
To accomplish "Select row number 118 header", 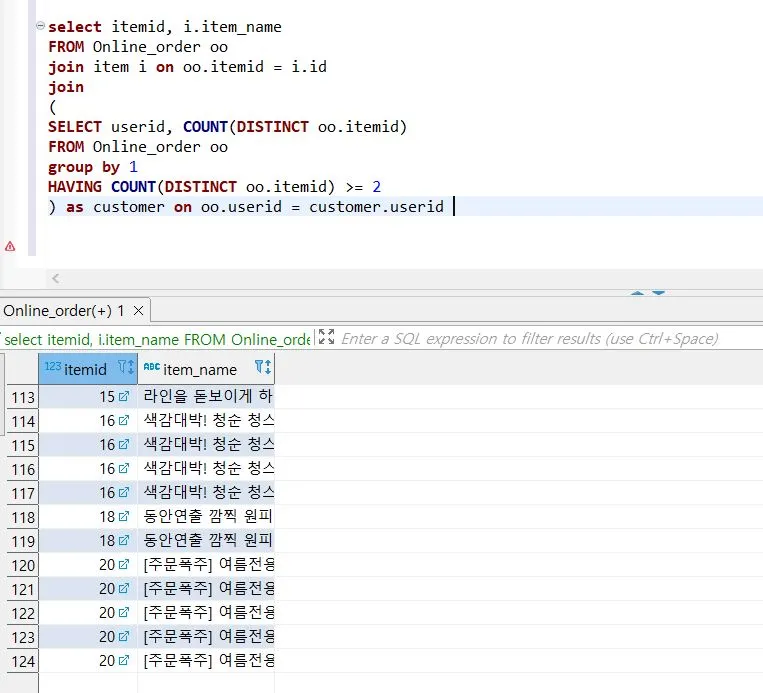I will click(x=23, y=517).
